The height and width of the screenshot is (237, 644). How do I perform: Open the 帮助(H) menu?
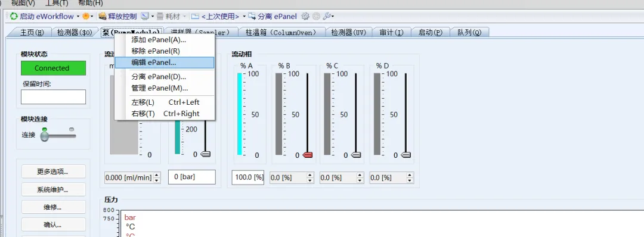[x=91, y=3]
